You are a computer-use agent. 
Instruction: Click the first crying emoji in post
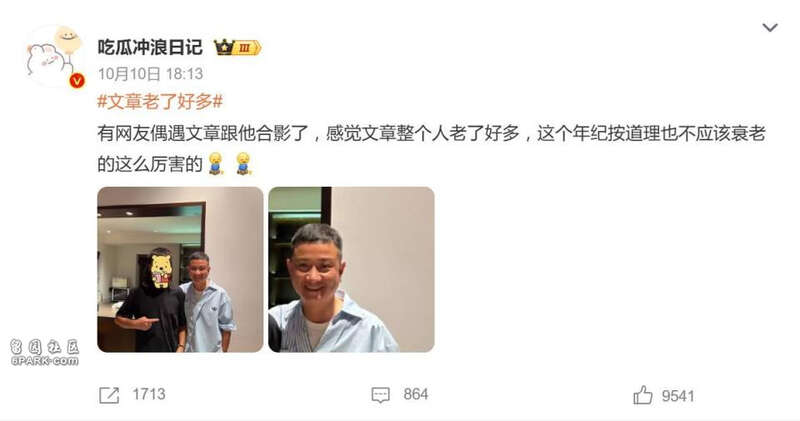216,164
